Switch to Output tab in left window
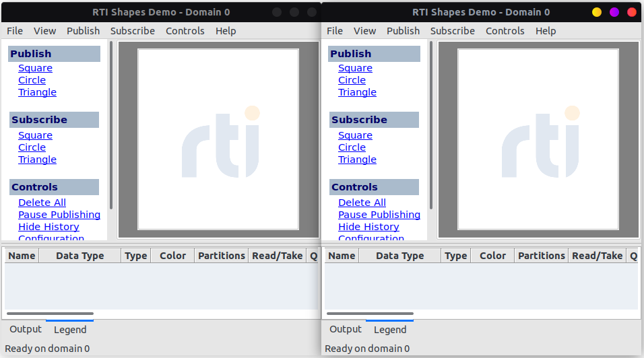Image resolution: width=644 pixels, height=358 pixels. click(x=26, y=329)
